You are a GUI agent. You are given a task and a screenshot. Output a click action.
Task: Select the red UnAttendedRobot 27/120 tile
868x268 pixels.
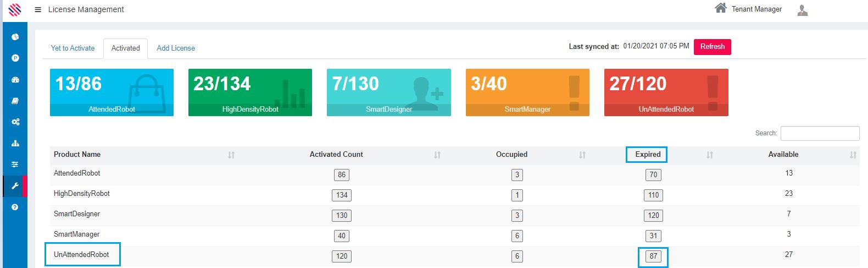point(666,92)
